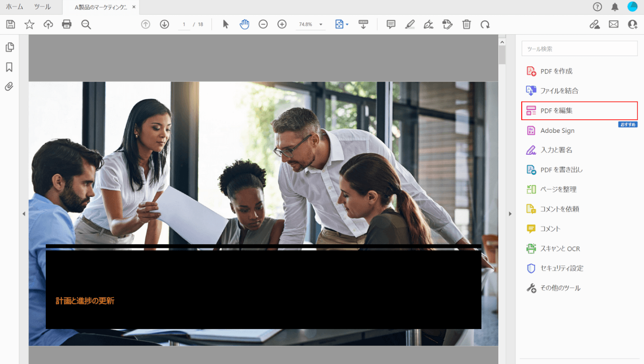644x364 pixels.
Task: Click the scrolling mode keyboard icon
Action: point(363,25)
